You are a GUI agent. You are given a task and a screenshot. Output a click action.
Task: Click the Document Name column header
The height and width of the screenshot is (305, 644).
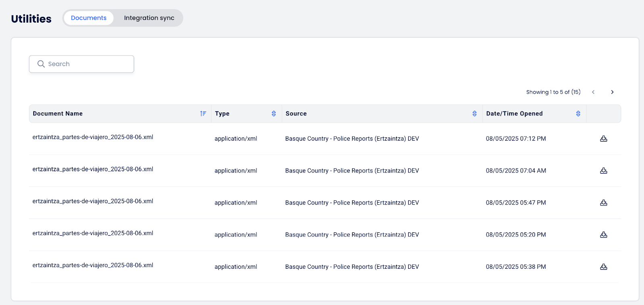(58, 114)
